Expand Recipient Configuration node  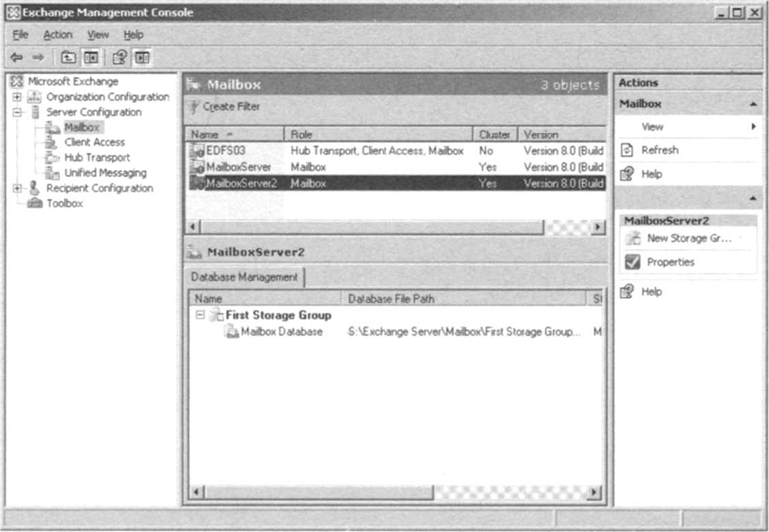tap(17, 188)
